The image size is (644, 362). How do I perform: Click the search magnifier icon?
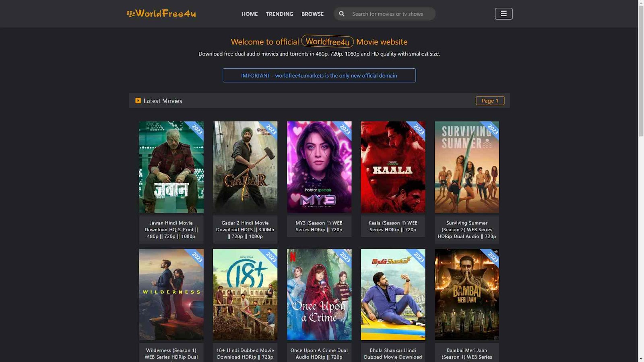(x=342, y=14)
